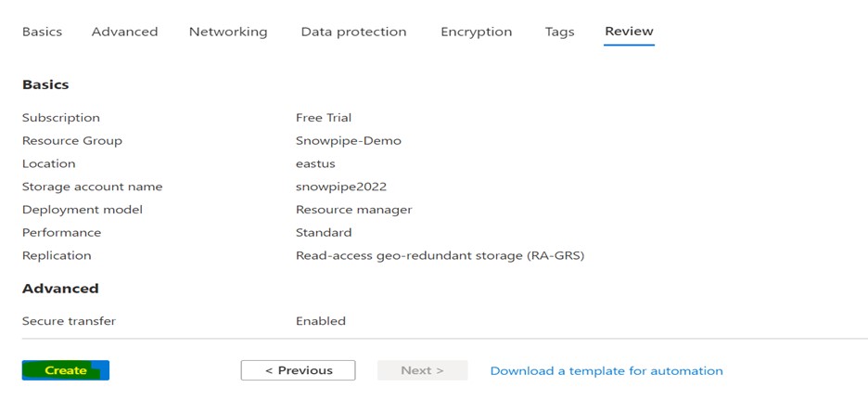868x400 pixels.
Task: Open Download a template for automation link
Action: (x=606, y=370)
